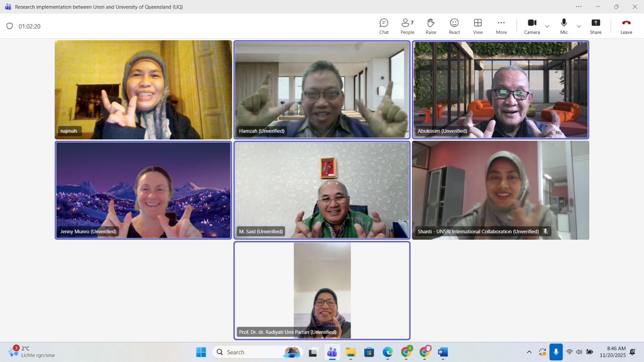The image size is (644, 362).
Task: Toggle the Camera on or off
Action: click(532, 26)
